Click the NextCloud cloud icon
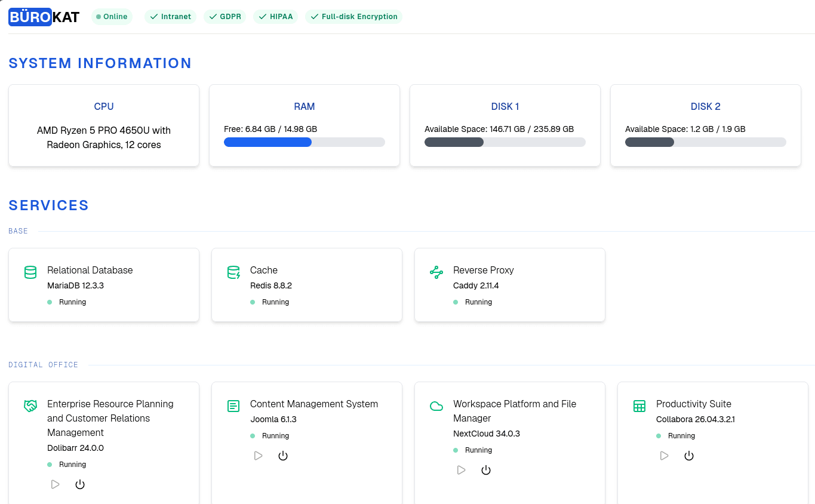 tap(436, 406)
